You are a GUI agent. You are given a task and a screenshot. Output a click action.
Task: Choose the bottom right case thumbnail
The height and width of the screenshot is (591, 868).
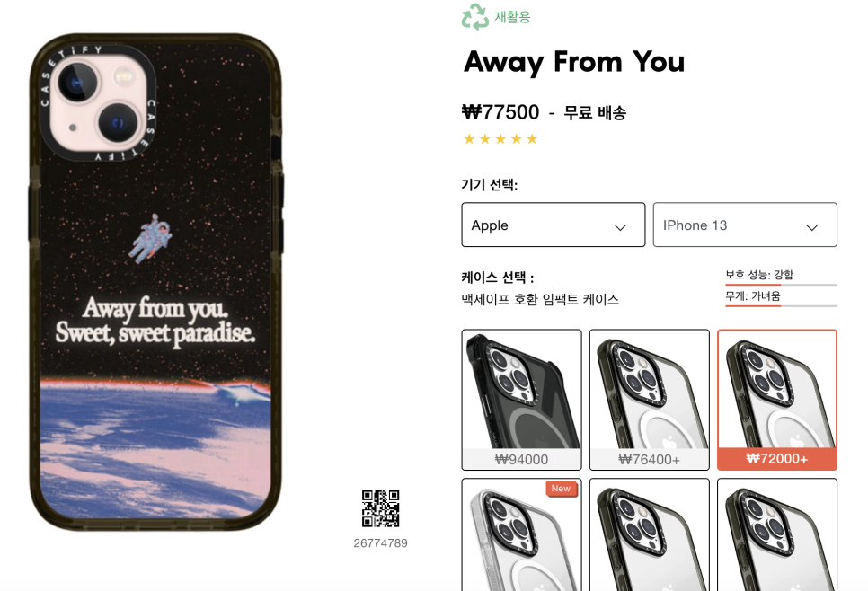(777, 534)
